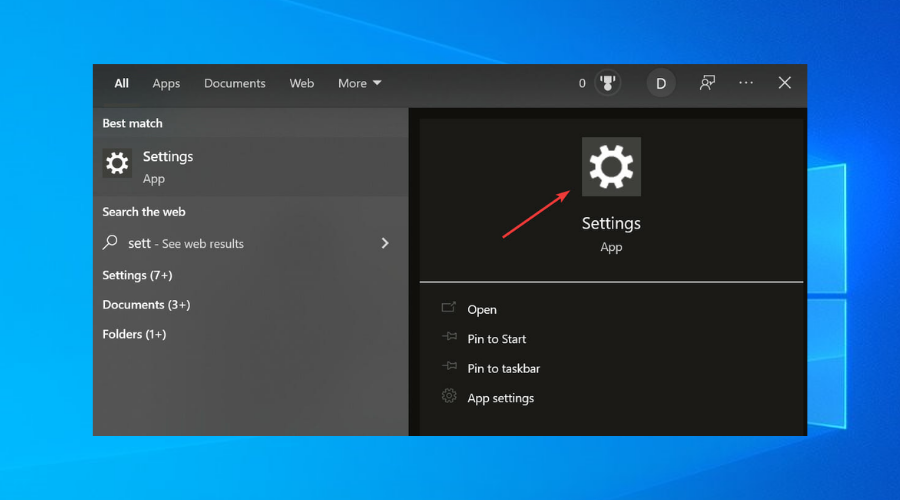Click the magnifier icon beside sett
This screenshot has height=500, width=900.
111,243
